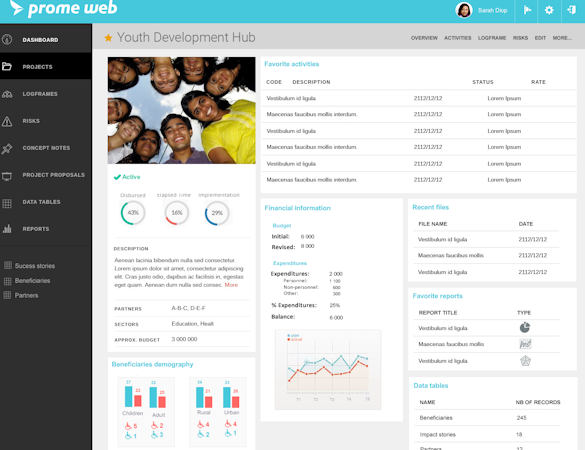Screen dimensions: 585x450
Task: Click Sarah Diop's profile avatar
Action: coord(464,10)
